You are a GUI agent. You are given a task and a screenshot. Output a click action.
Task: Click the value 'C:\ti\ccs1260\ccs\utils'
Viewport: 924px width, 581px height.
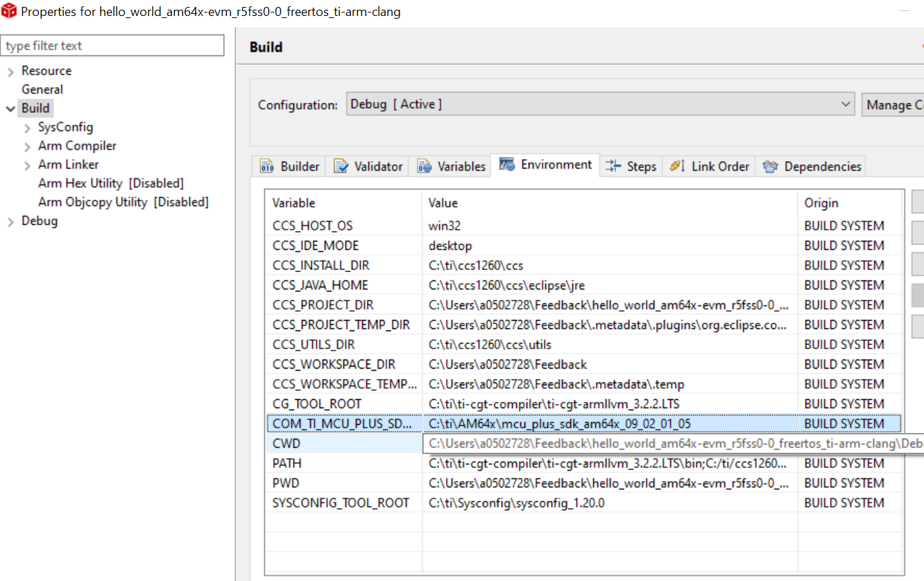pos(490,344)
